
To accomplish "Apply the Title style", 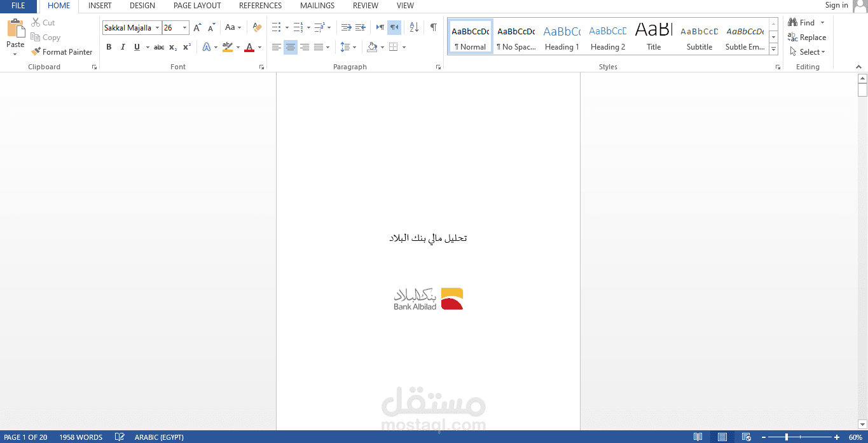I will tap(654, 37).
